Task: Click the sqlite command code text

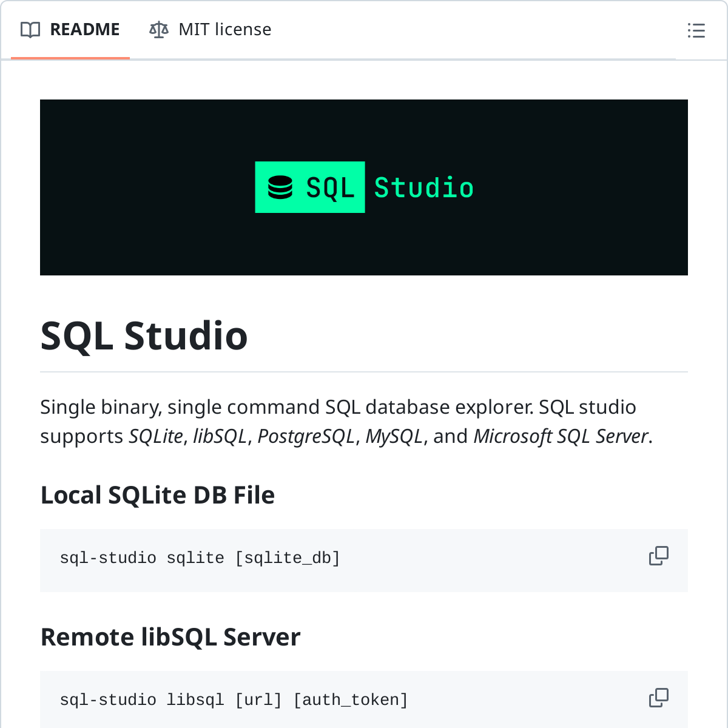Action: (x=200, y=558)
